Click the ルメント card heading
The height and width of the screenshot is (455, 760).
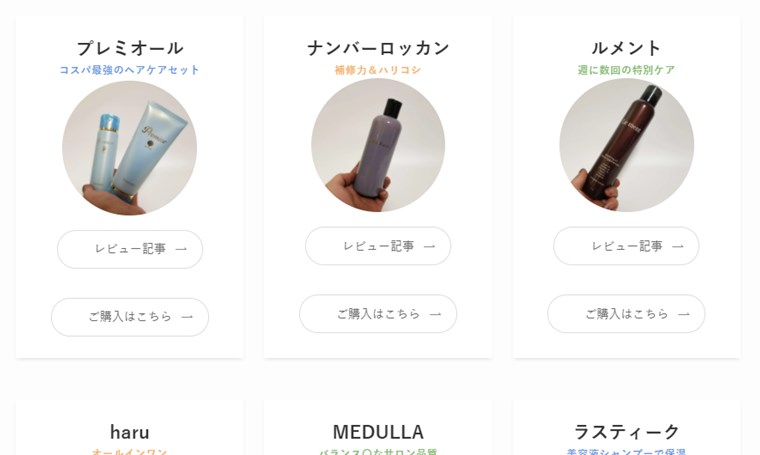click(626, 48)
